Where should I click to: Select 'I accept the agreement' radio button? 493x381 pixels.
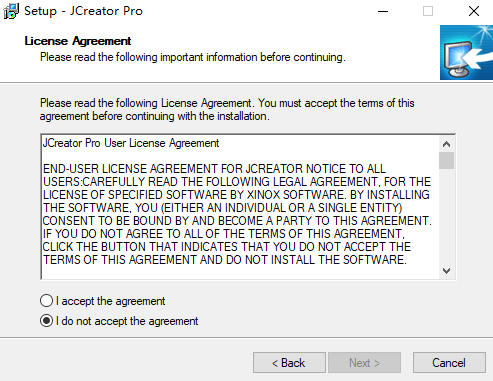[x=46, y=301]
